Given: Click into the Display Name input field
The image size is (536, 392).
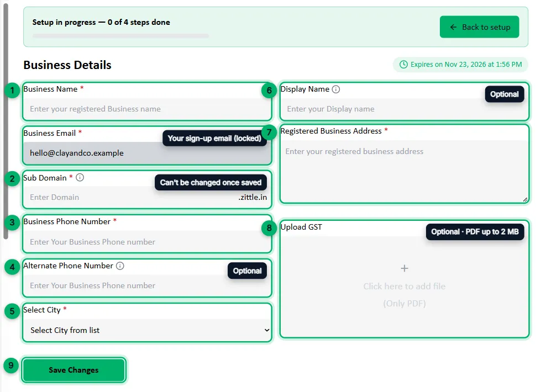Looking at the screenshot, I should click(x=404, y=109).
